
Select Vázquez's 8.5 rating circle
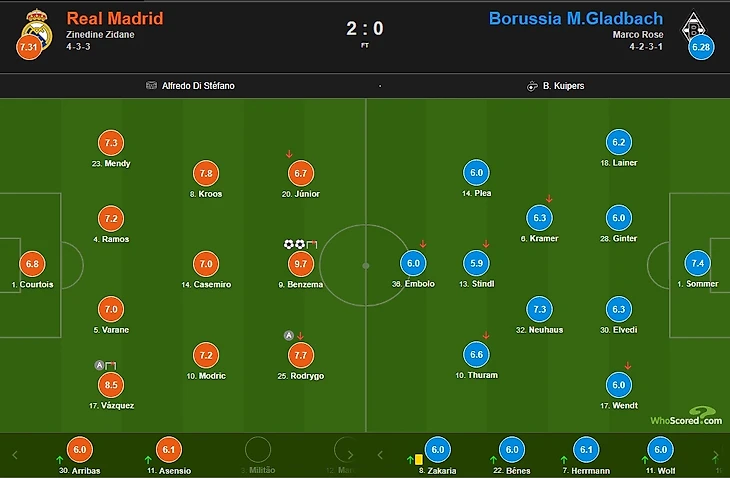pyautogui.click(x=111, y=385)
